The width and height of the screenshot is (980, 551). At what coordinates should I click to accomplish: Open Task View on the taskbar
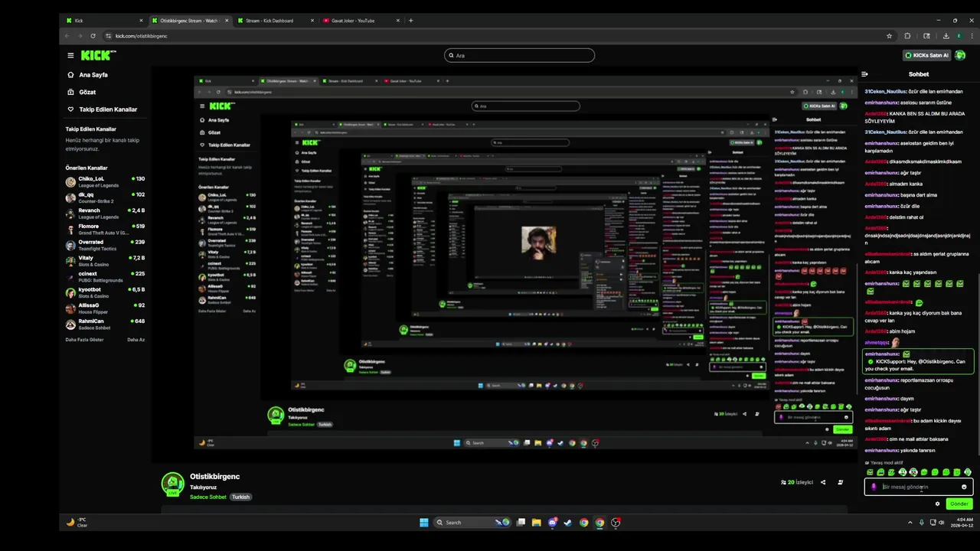pos(521,523)
